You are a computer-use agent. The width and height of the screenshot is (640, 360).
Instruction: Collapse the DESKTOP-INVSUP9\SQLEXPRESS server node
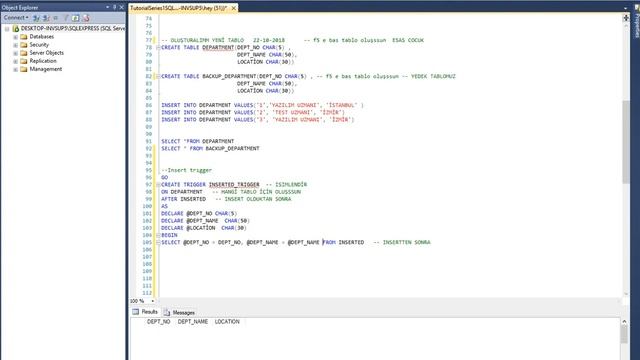pos(7,29)
